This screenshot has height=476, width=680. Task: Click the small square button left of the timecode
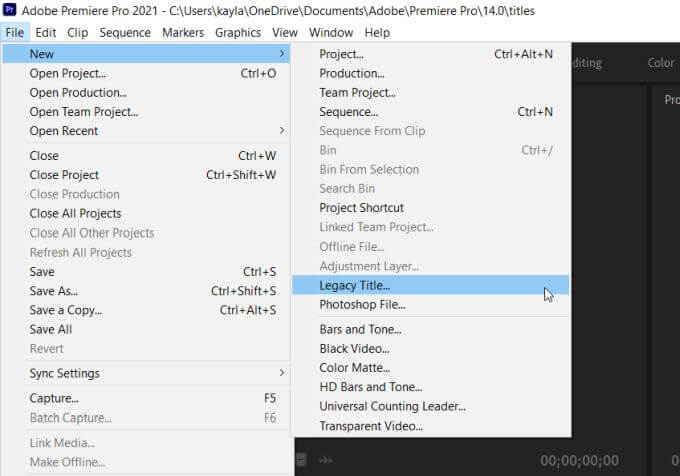pos(301,459)
